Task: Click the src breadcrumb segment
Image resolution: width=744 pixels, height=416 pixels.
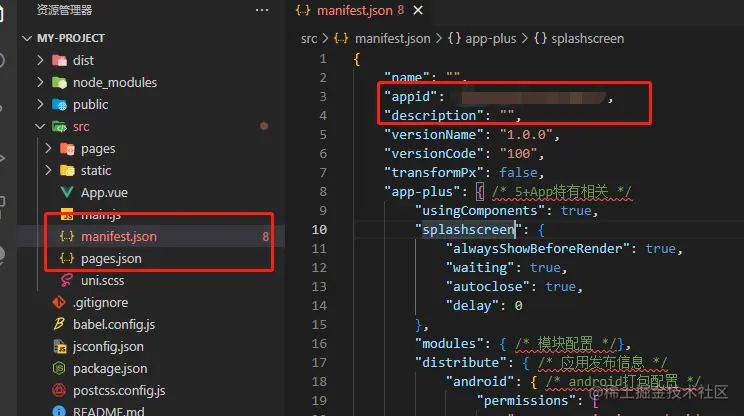Action: 309,38
